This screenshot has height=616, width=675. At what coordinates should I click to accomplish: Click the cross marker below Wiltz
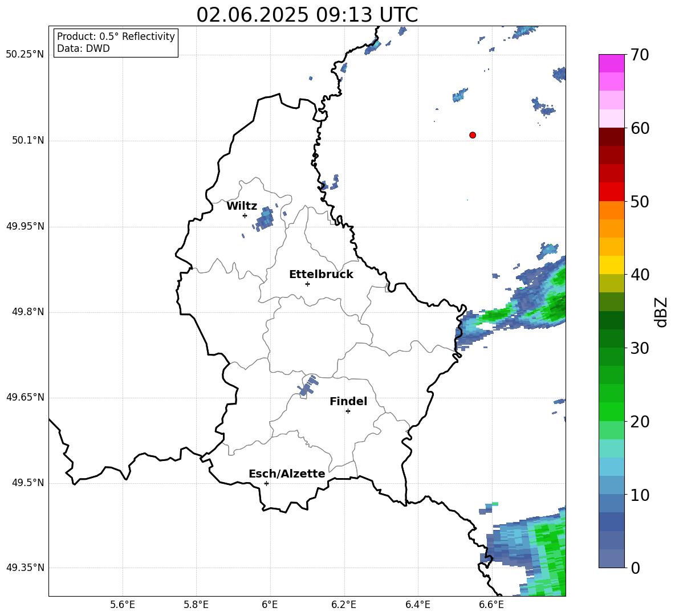tap(245, 215)
